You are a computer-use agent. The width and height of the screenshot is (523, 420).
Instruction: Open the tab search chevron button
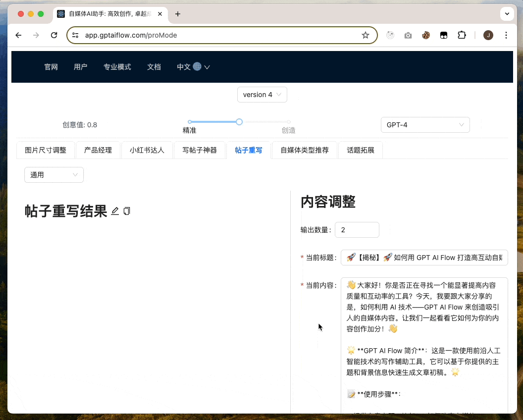(x=507, y=14)
